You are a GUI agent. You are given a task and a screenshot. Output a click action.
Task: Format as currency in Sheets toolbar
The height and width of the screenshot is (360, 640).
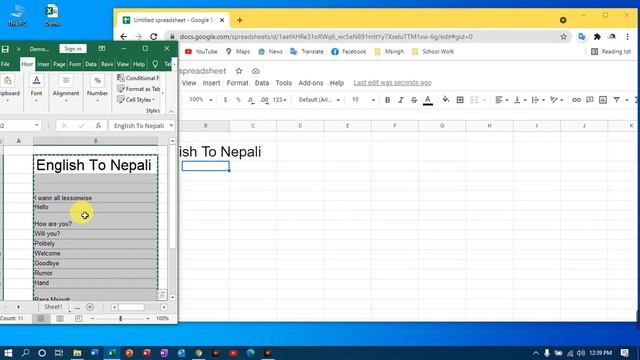(225, 100)
